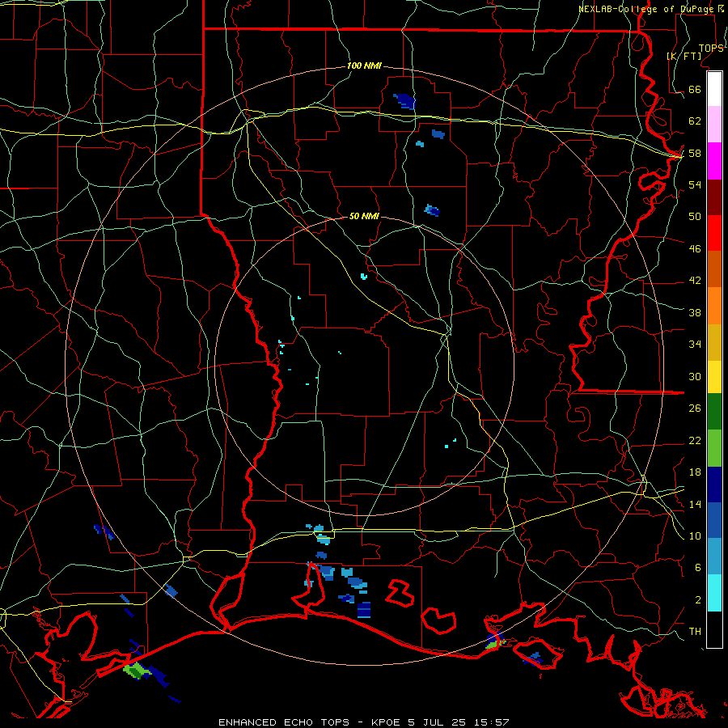Image resolution: width=728 pixels, height=728 pixels.
Task: Click the navy echo beside the 100 NMI label
Action: coord(405,101)
